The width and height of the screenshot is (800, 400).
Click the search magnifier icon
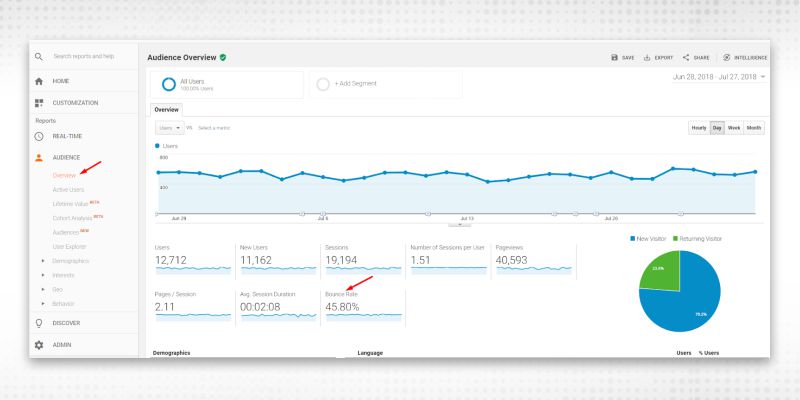click(x=39, y=57)
